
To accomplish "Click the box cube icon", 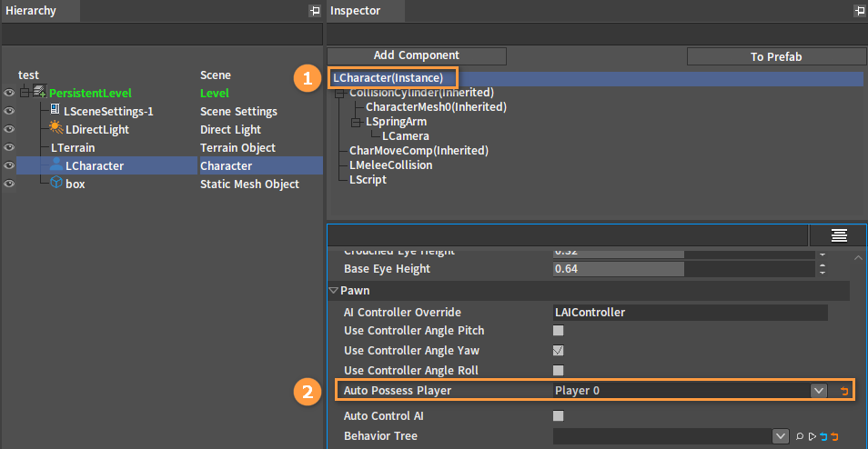I will click(56, 183).
